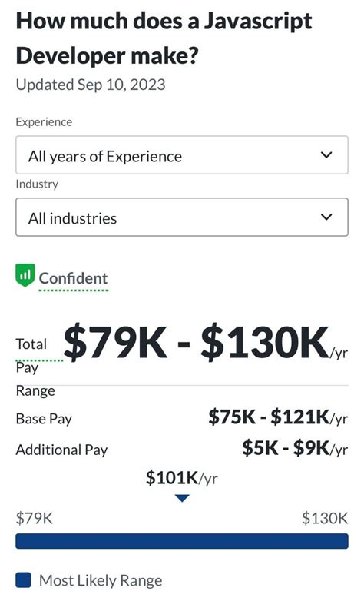Click the blue pay range bar
The height and width of the screenshot is (601, 364).
point(182,541)
